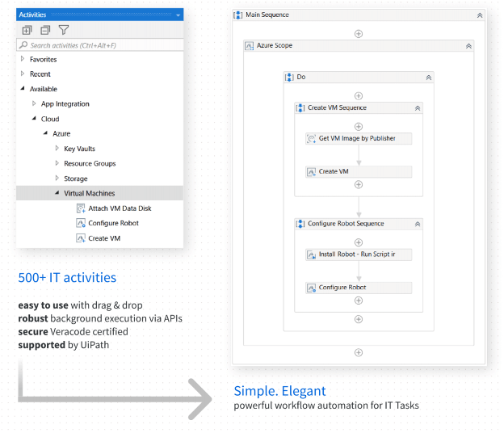Click the search magnifier icon in Activities
Viewport: 504px width, 433px height.
tap(23, 45)
